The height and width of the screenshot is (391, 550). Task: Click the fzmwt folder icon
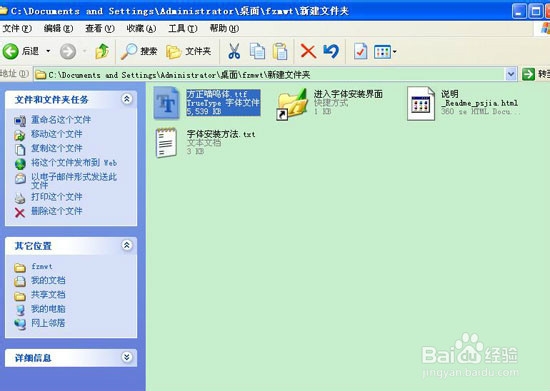tap(20, 268)
